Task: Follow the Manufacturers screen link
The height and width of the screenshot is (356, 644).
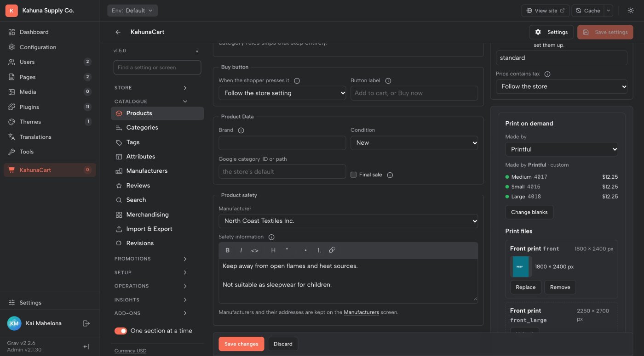Action: click(361, 312)
